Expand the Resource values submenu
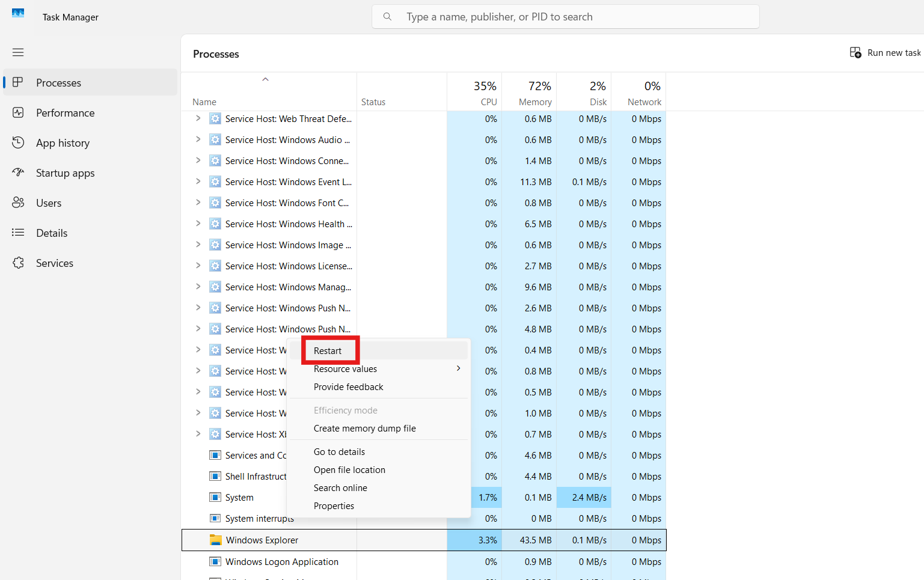The image size is (924, 580). pos(346,368)
